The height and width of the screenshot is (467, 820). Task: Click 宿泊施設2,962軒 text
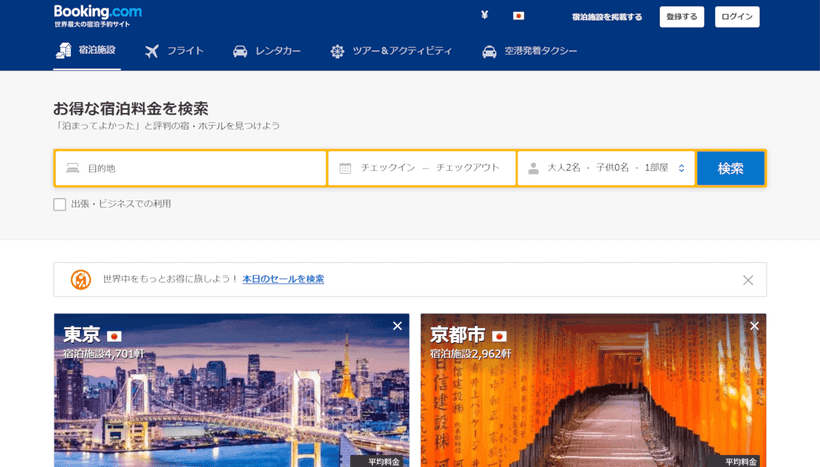[471, 354]
